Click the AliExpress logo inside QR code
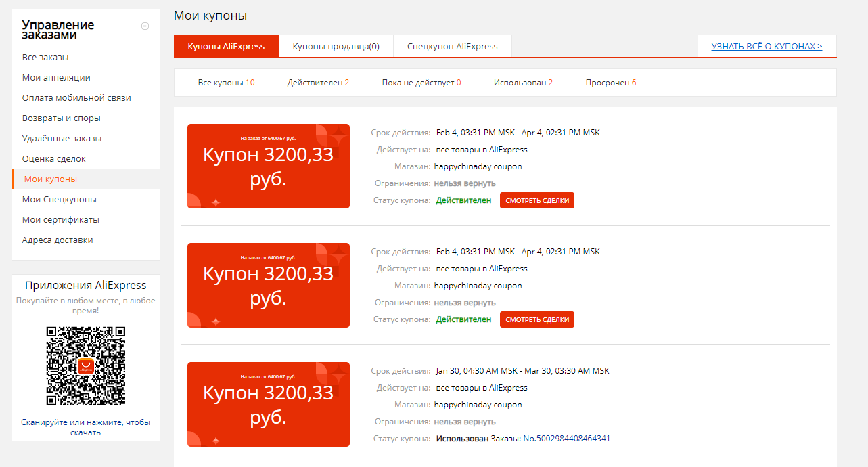868x467 pixels. click(x=86, y=367)
